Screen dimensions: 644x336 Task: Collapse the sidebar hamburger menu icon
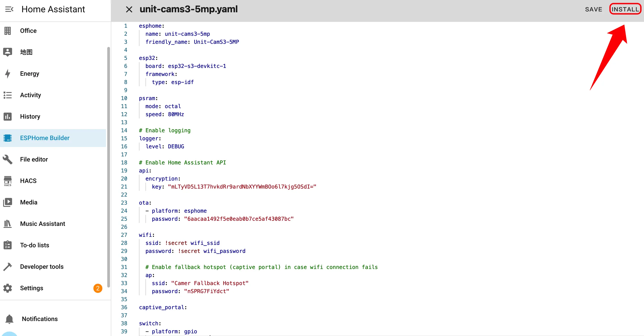click(9, 9)
